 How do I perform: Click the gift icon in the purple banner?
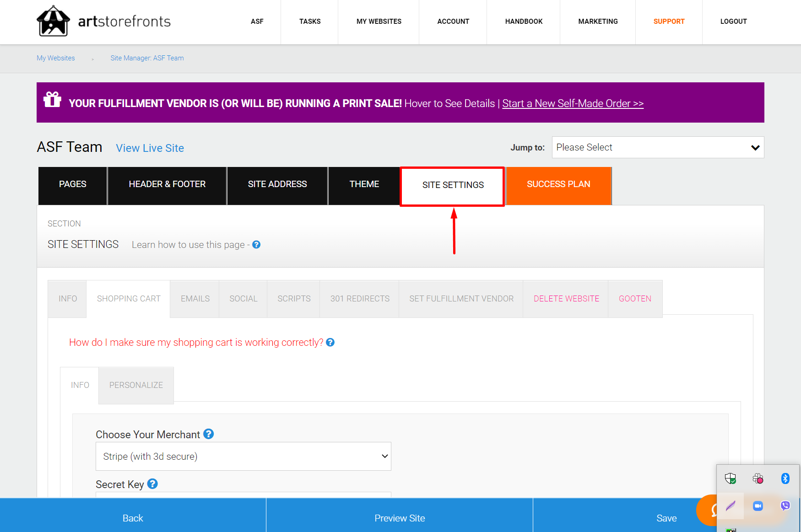tap(52, 99)
